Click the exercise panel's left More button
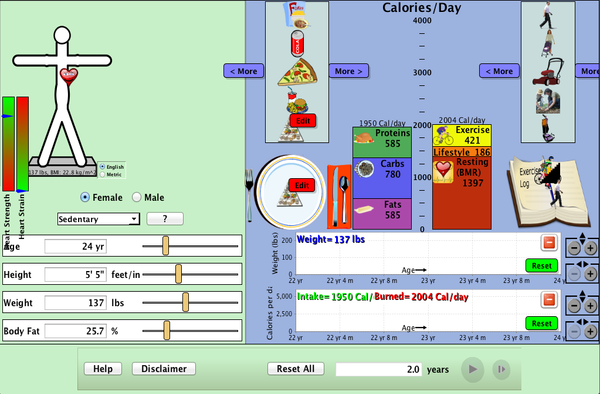600x394 pixels. click(x=499, y=71)
